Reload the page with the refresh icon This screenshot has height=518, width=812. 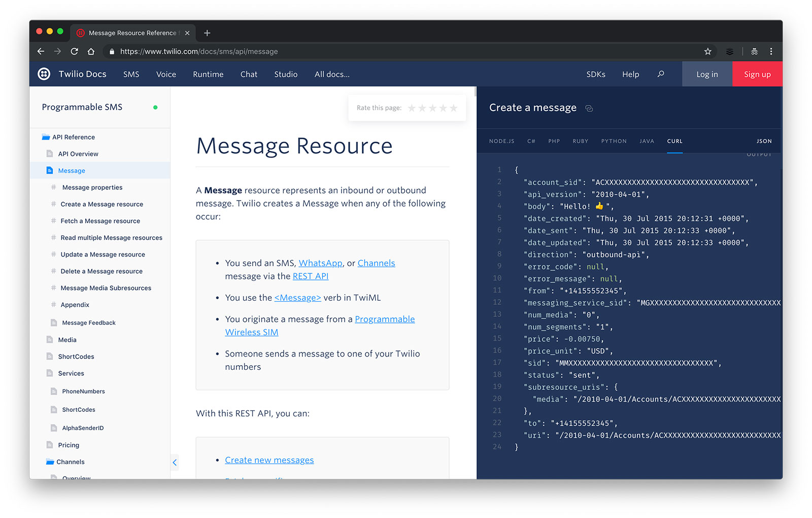(x=74, y=51)
